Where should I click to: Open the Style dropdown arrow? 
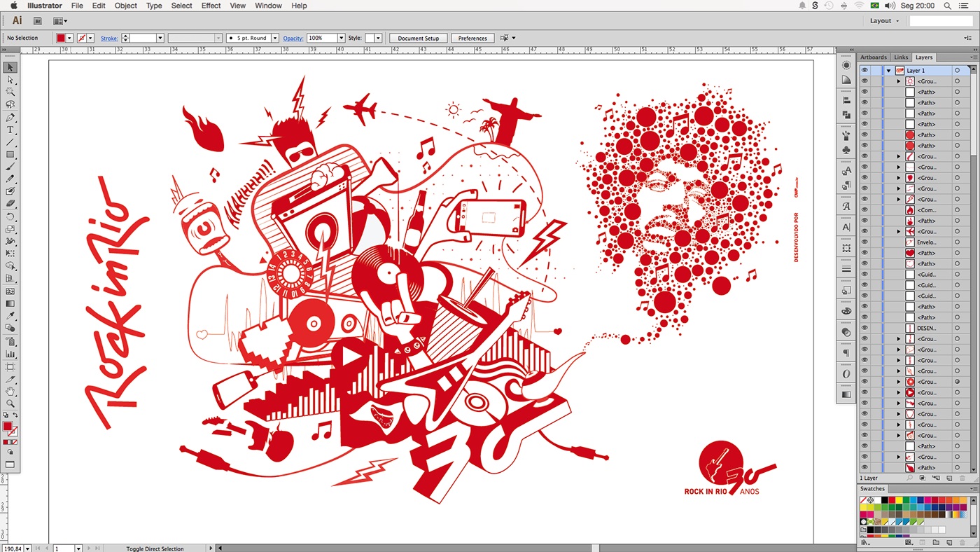[378, 38]
